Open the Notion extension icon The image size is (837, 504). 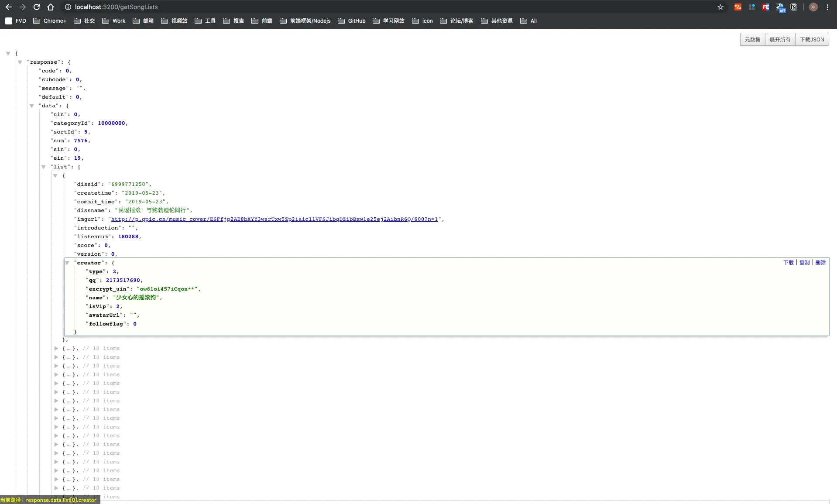794,7
